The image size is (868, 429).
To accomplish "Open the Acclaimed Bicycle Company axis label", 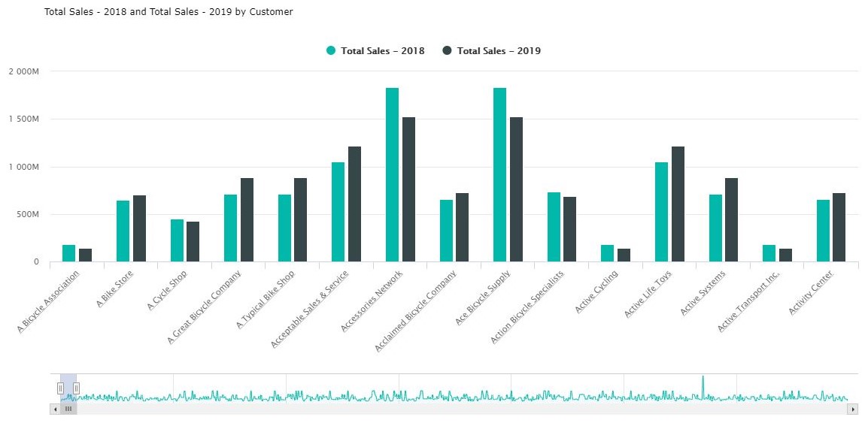I will click(x=417, y=310).
